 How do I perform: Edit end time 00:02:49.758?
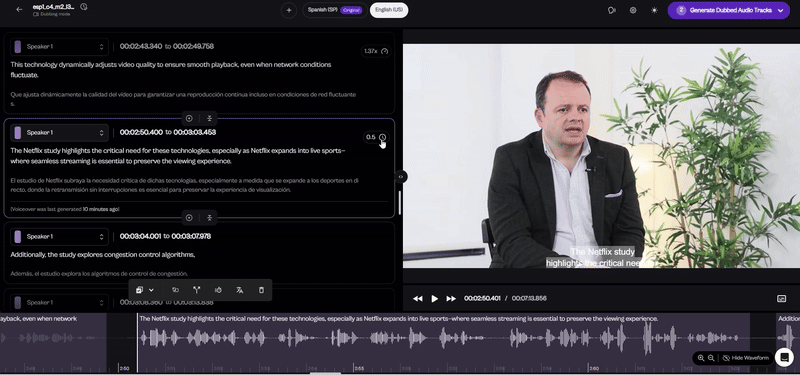click(193, 46)
